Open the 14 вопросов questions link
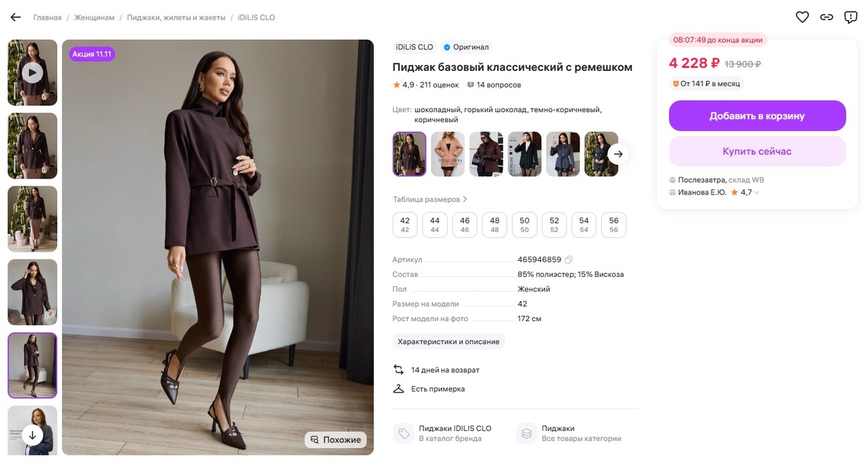The image size is (868, 467). [499, 84]
